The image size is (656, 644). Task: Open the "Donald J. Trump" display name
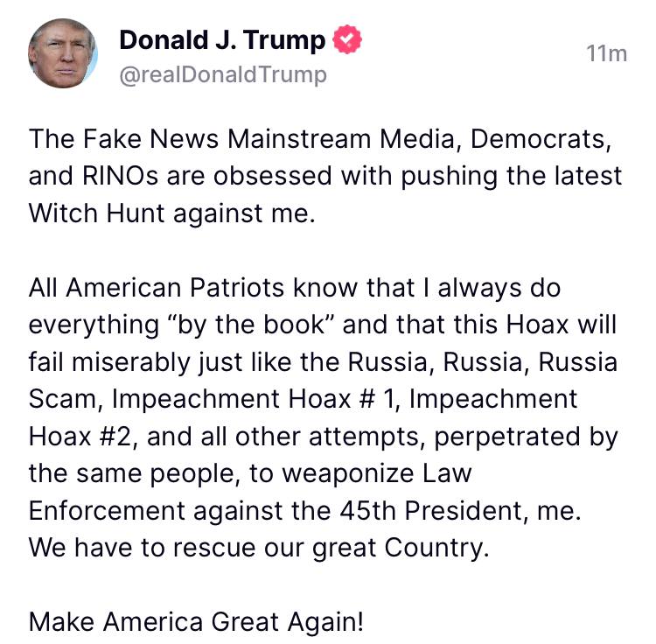coord(222,40)
